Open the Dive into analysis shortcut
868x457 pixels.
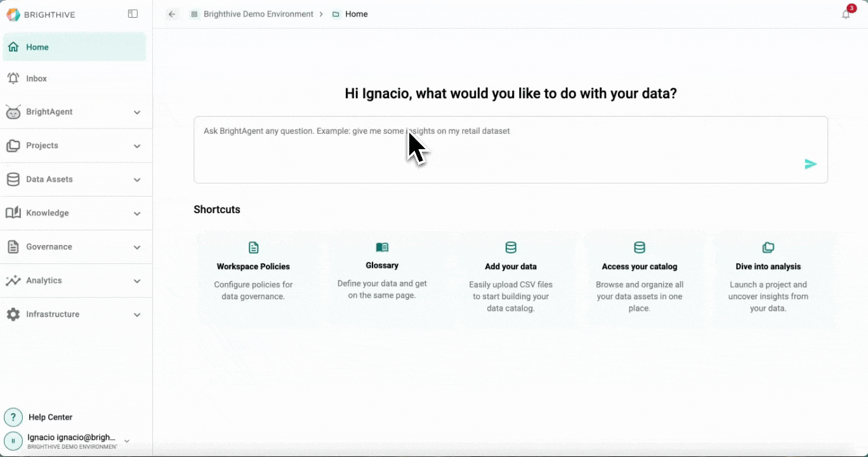pos(768,279)
